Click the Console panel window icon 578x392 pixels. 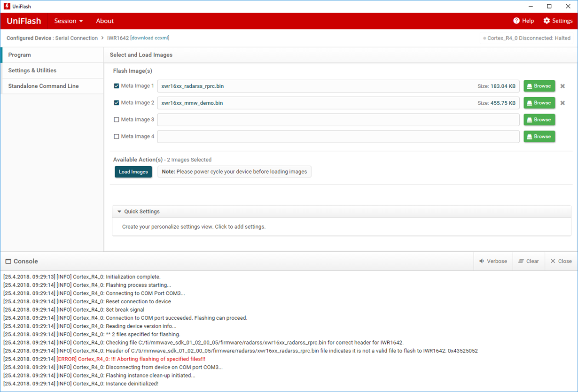(8, 261)
